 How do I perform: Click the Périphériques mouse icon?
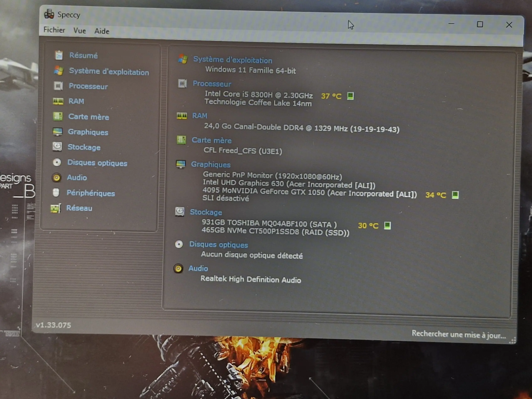tap(56, 193)
